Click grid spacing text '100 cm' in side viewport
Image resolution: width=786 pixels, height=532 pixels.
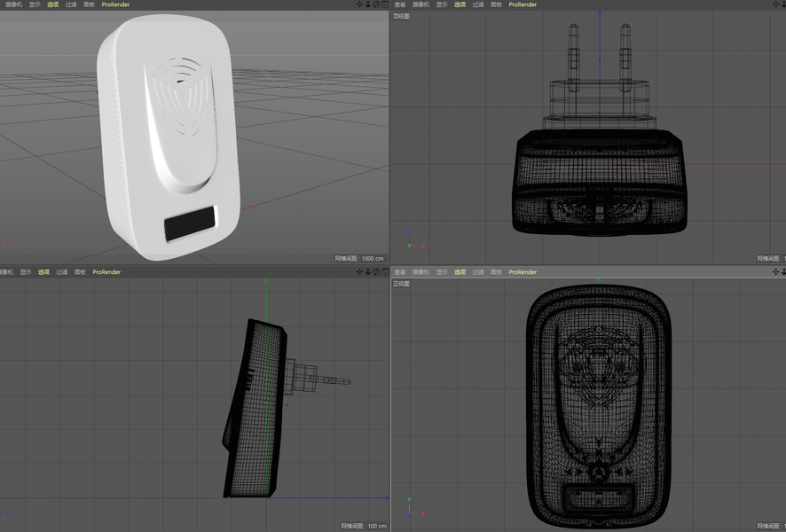point(377,526)
